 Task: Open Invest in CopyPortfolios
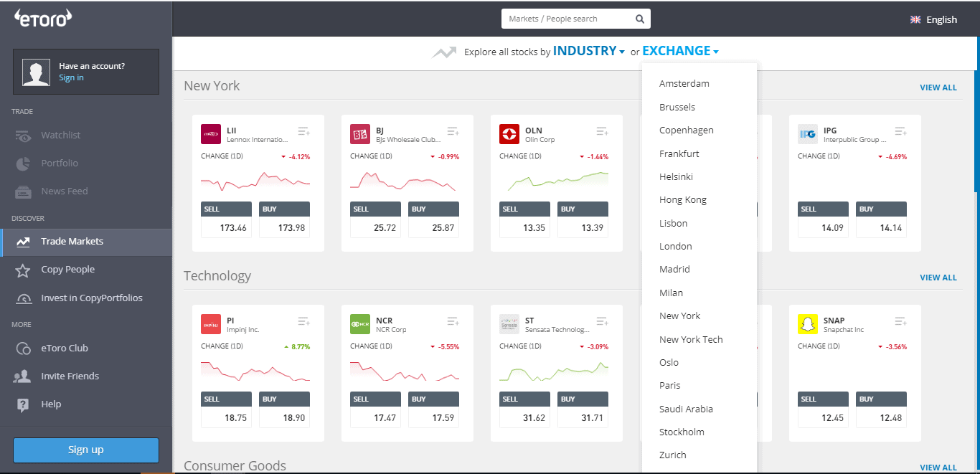[x=86, y=298]
